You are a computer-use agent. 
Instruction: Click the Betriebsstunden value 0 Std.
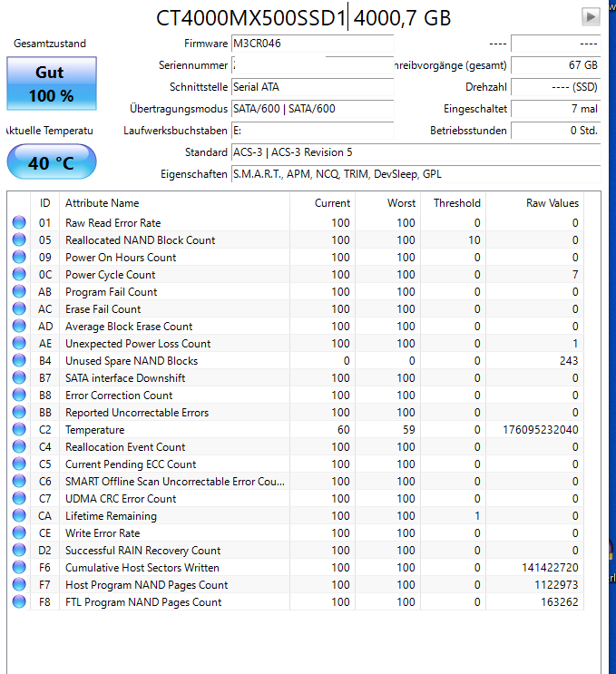[x=556, y=131]
